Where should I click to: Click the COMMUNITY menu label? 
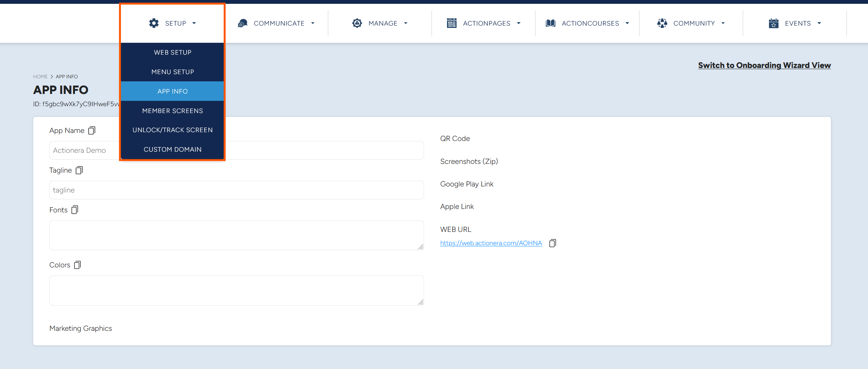(694, 23)
